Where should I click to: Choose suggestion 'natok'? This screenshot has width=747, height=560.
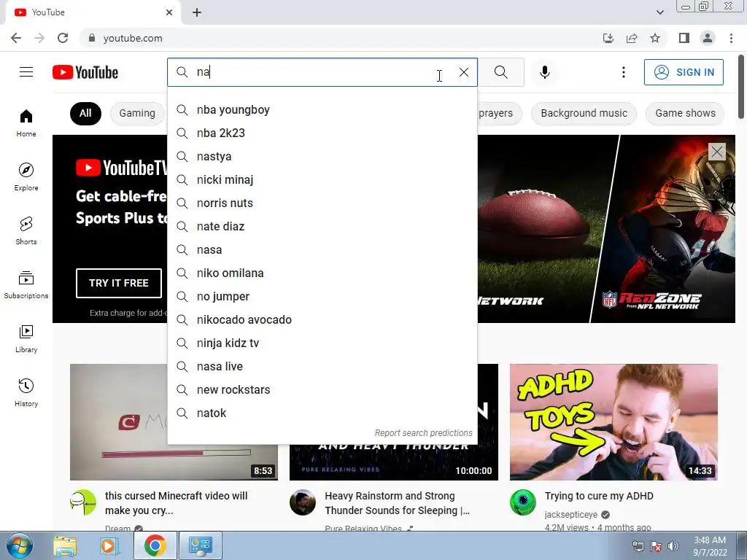coord(322,413)
